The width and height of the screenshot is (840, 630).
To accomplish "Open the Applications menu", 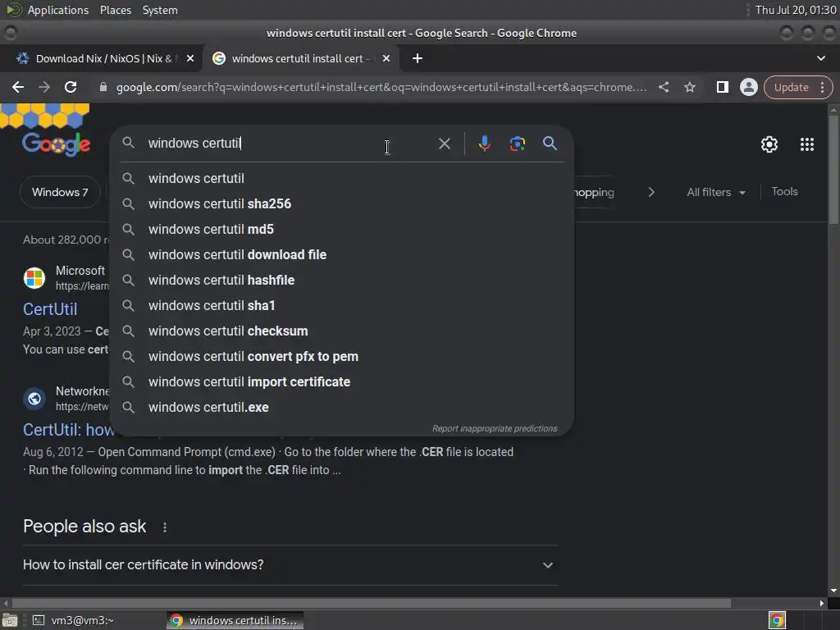I will coord(58,10).
